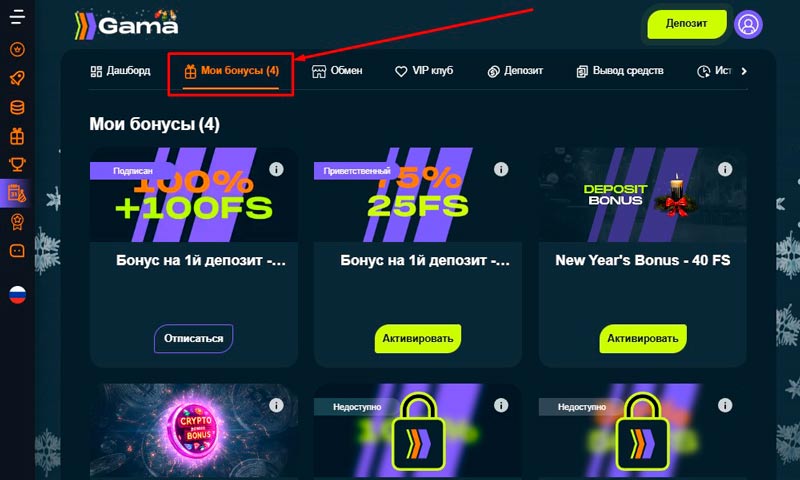The image size is (800, 480).
Task: Activate the welcome 25FS bonus
Action: [x=418, y=338]
